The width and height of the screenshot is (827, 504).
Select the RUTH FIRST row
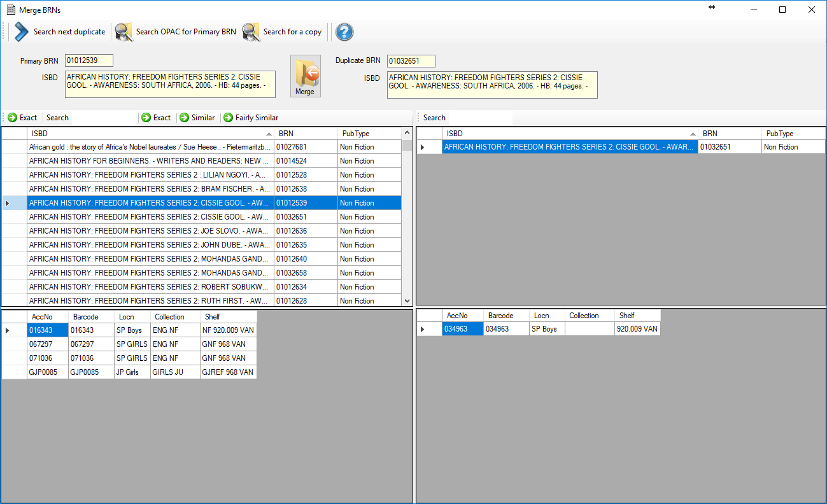coord(201,300)
